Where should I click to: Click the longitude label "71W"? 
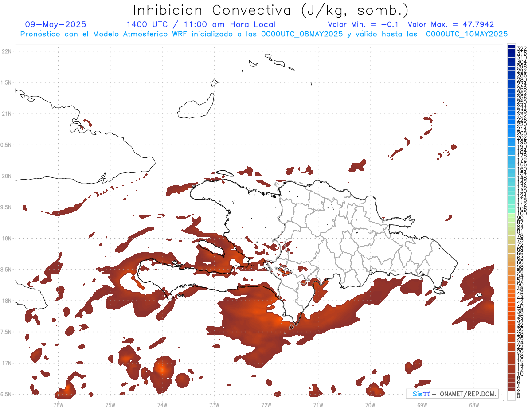318,405
